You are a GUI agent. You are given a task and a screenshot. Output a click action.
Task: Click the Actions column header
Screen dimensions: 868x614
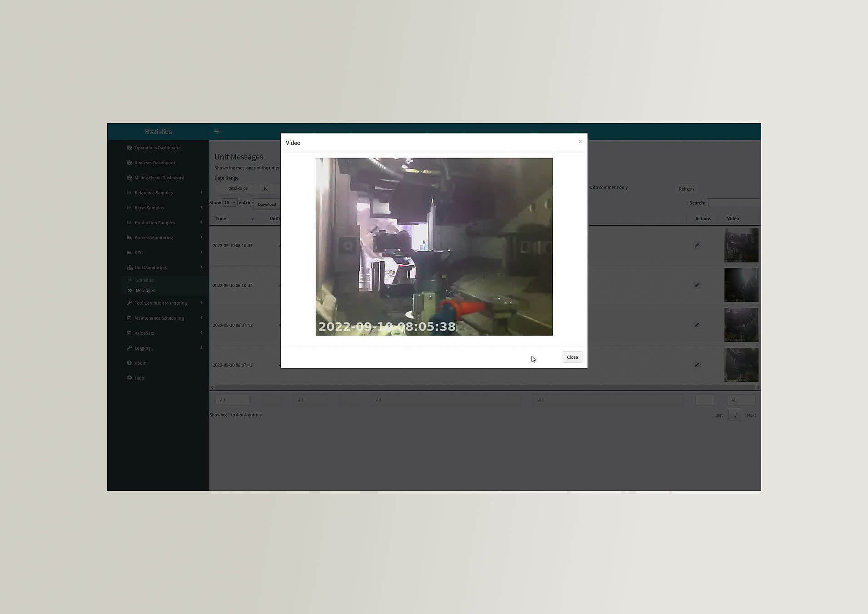pyautogui.click(x=703, y=219)
